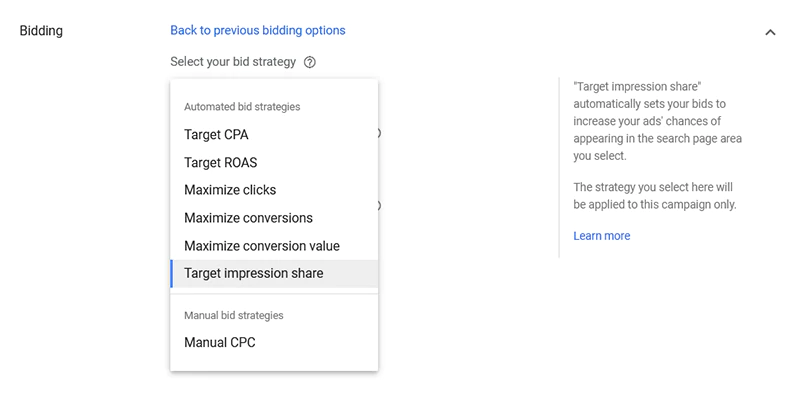Choose Target CPA bid strategy
This screenshot has width=800, height=400.
tap(216, 134)
